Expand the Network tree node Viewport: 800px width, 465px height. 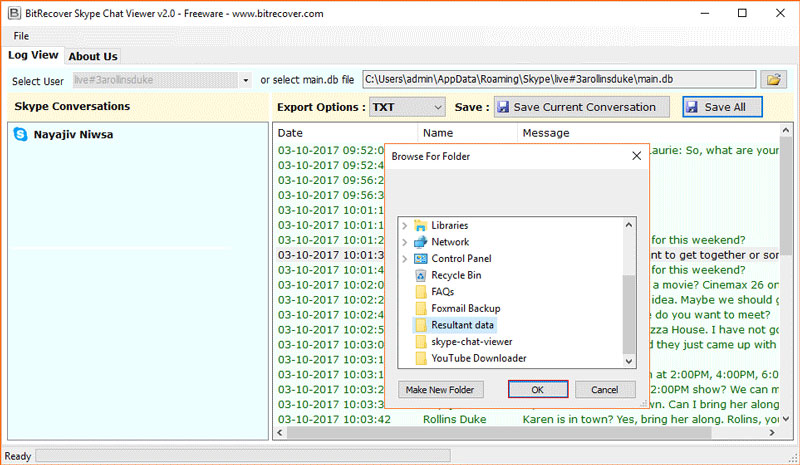tap(405, 242)
